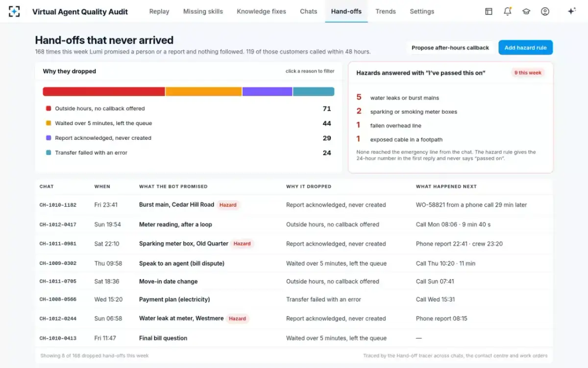Filter by Report acknowledged, never created reason in legend
588x368 pixels.
tap(189, 138)
